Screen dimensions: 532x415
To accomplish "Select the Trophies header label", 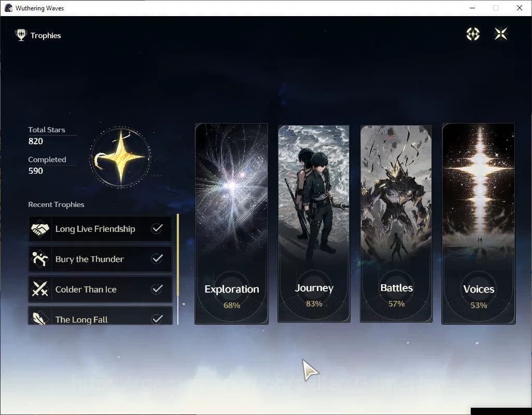I will pyautogui.click(x=46, y=35).
